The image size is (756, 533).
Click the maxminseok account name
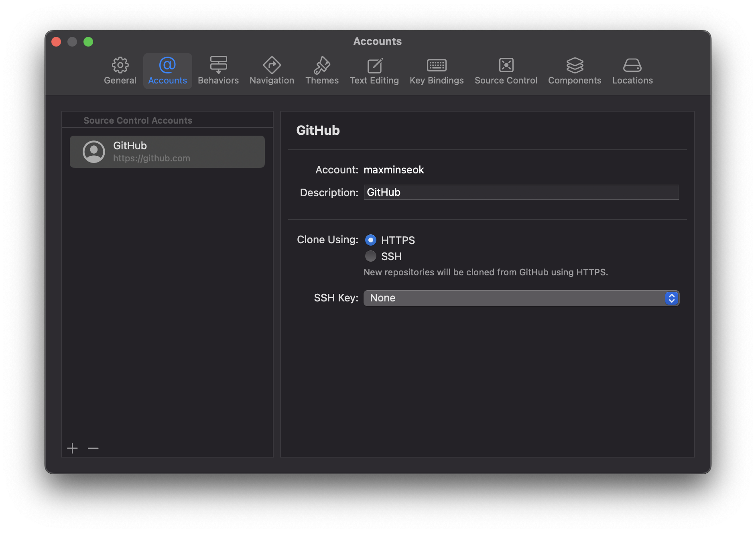(x=394, y=170)
